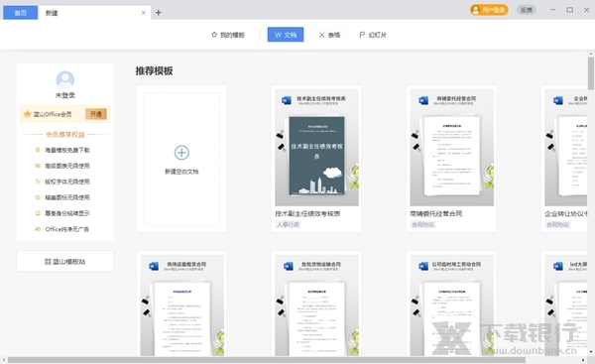Open 企业转让协议 template thumbnail
The height and width of the screenshot is (364, 595).
566,147
